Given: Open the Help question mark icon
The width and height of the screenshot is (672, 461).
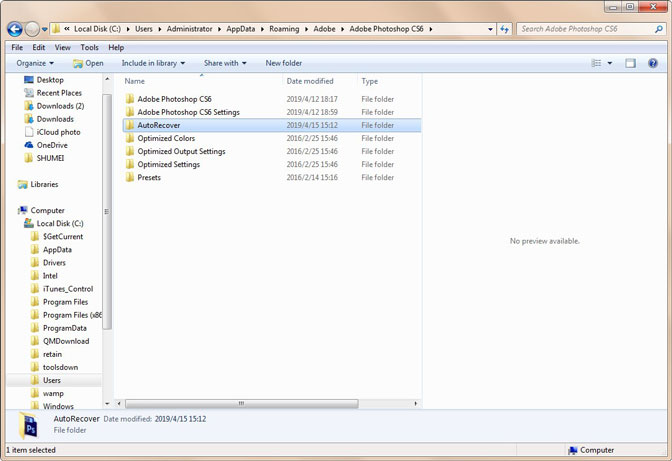Looking at the screenshot, I should pyautogui.click(x=653, y=63).
